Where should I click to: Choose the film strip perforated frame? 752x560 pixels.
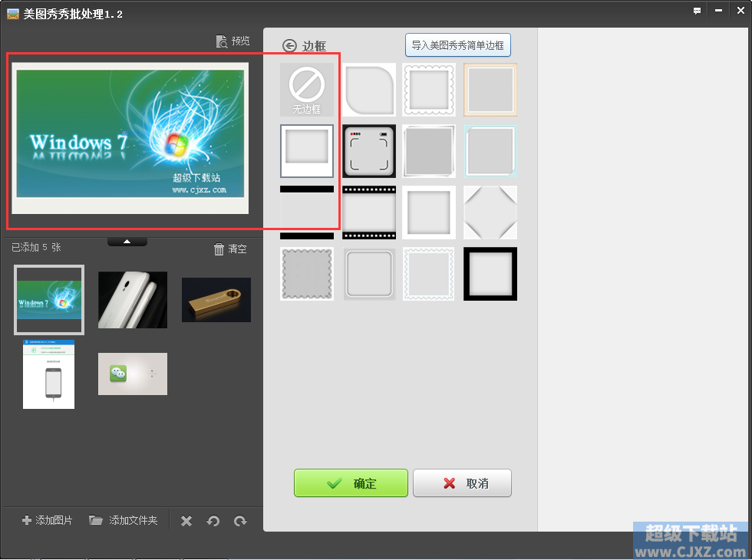369,212
